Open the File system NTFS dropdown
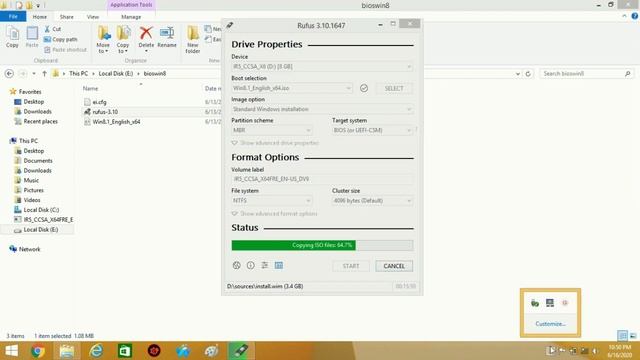 272,200
